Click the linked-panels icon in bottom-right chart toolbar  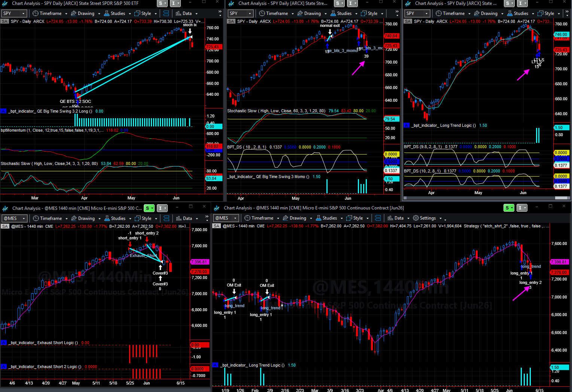[x=378, y=218]
